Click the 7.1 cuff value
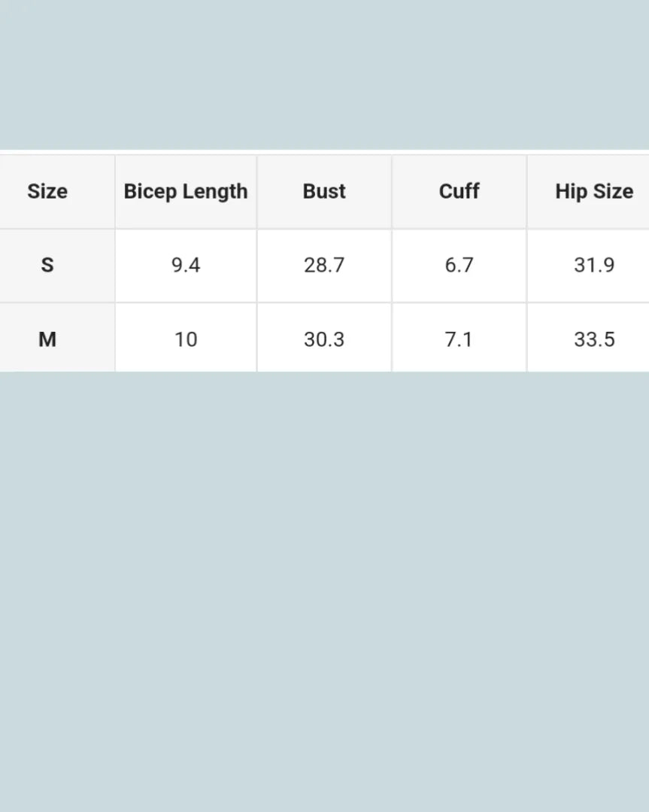 click(459, 339)
